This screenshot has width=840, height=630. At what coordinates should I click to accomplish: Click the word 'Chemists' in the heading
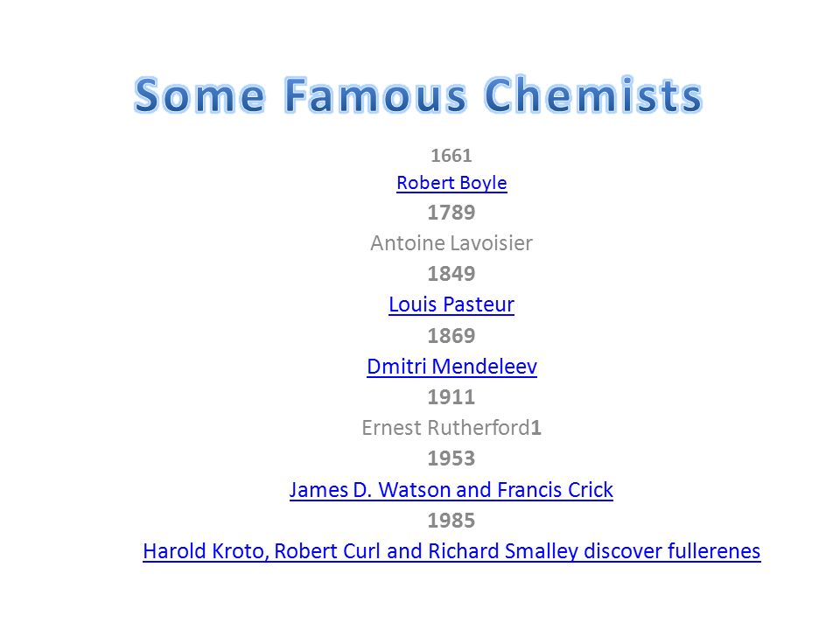pyautogui.click(x=593, y=94)
